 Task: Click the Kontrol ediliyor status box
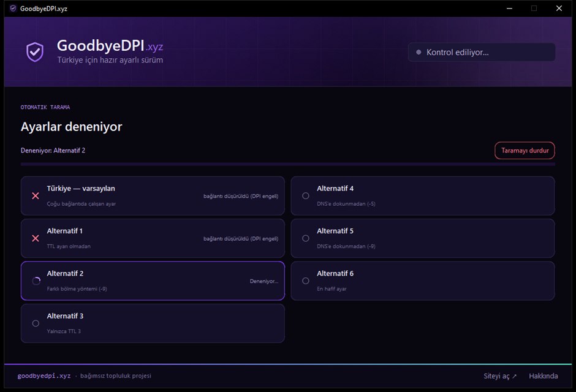(482, 52)
